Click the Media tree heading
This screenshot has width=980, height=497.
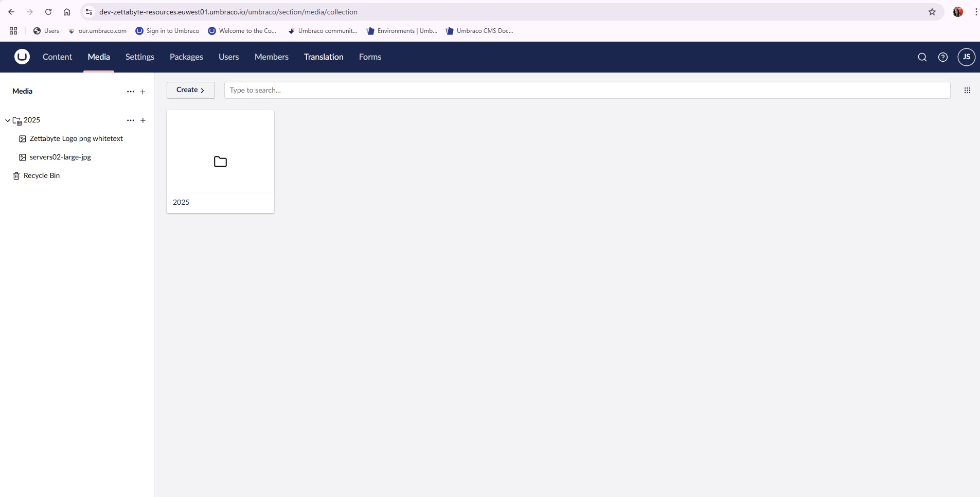pos(23,91)
